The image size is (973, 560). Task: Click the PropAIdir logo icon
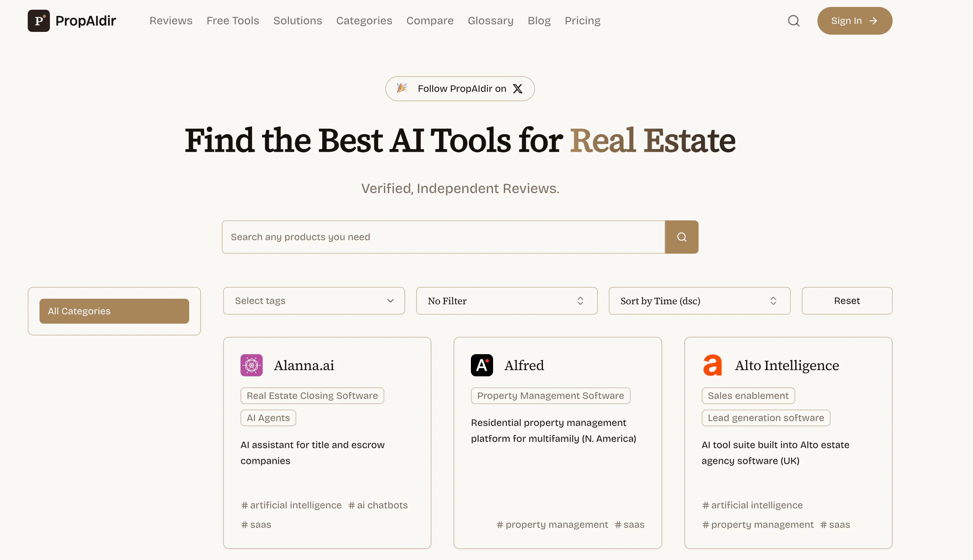coord(38,21)
